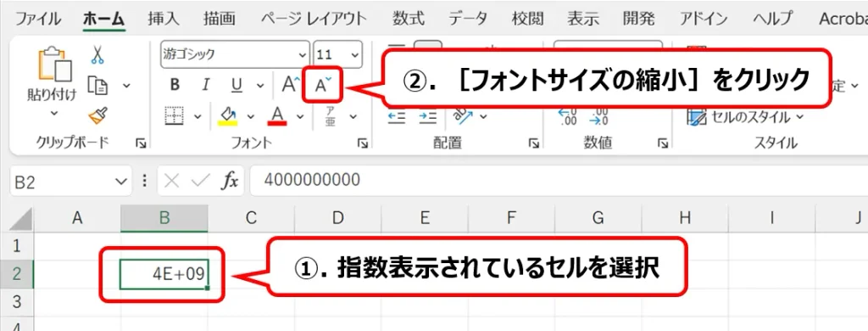
Task: Open the Clipboard (クリップボード) dialog launcher
Action: point(142,143)
